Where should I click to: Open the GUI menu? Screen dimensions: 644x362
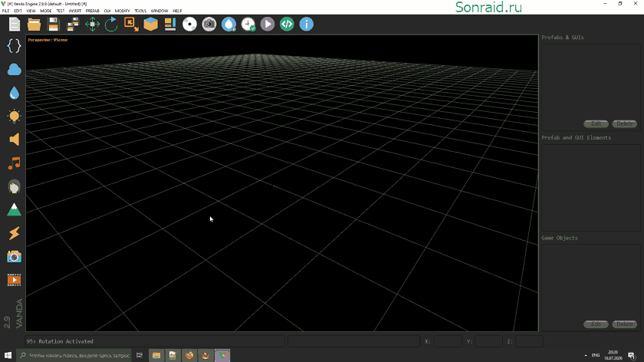tap(107, 11)
